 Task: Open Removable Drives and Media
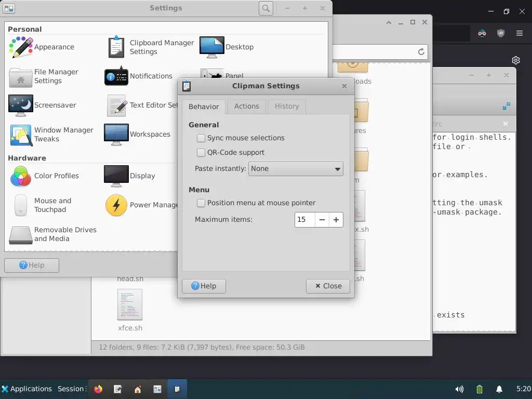tap(53, 234)
